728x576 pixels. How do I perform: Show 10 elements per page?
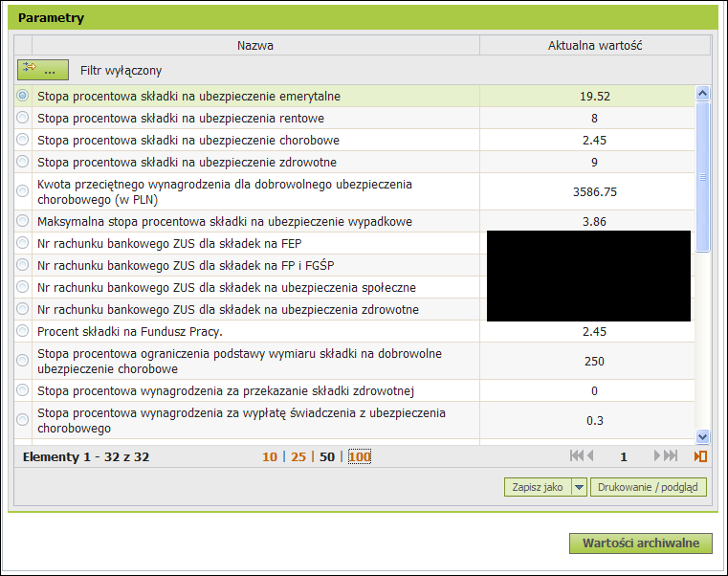269,456
